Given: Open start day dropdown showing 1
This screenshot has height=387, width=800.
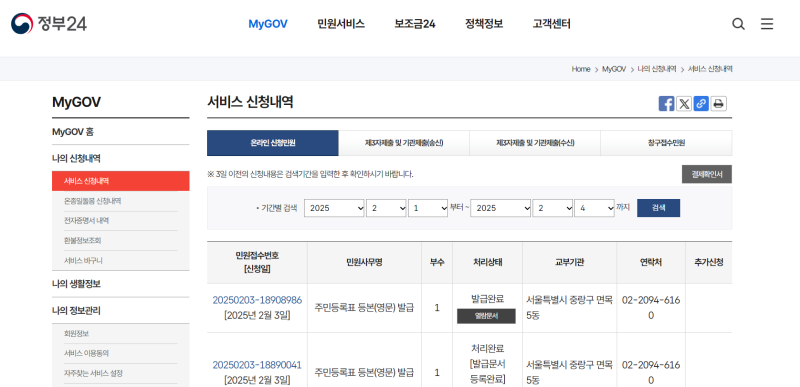Looking at the screenshot, I should (x=428, y=208).
